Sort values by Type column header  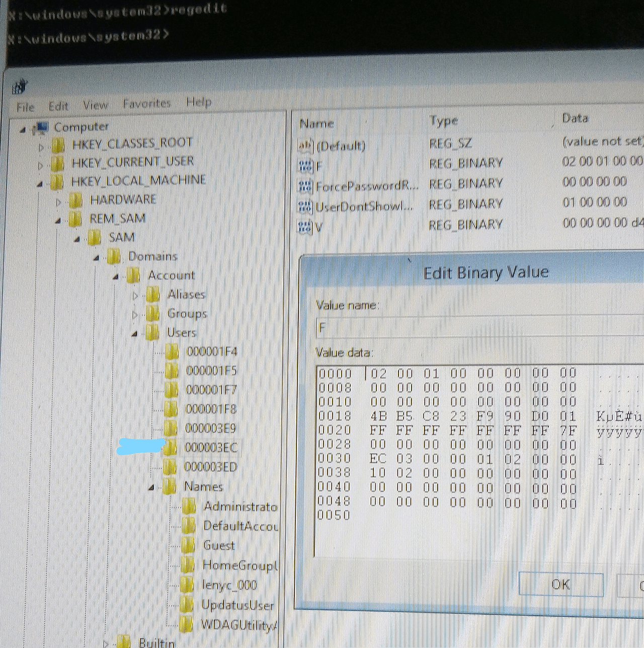click(x=443, y=121)
